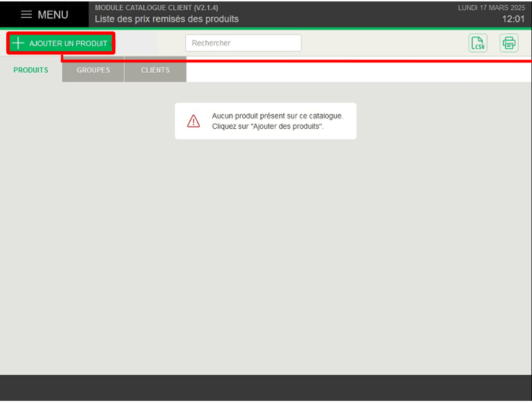
Task: Select the PRODUITS tab
Action: coord(31,70)
